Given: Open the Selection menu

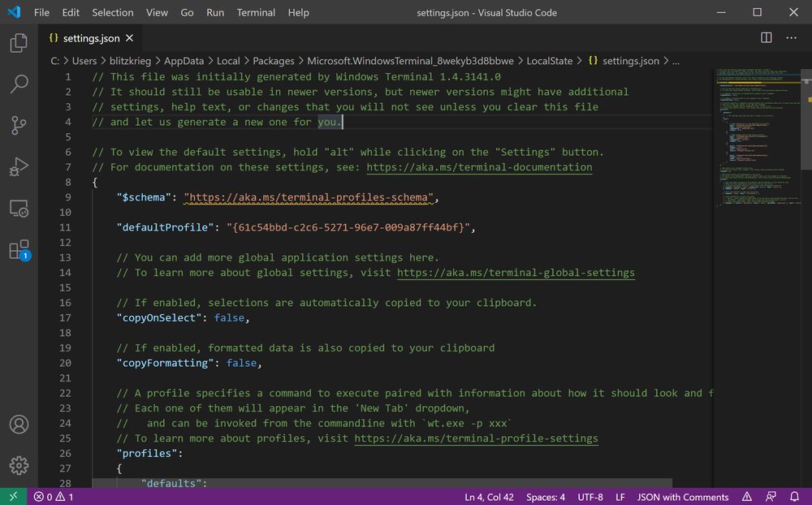Looking at the screenshot, I should pyautogui.click(x=112, y=12).
